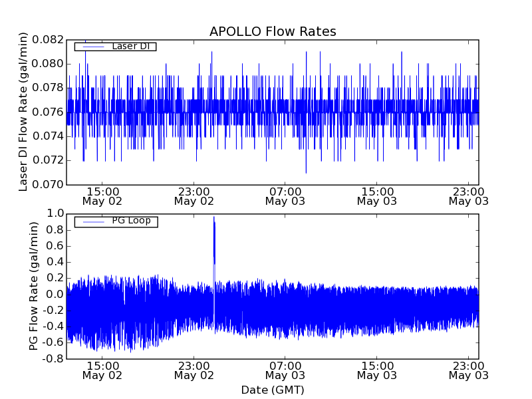Select the "Laser DI" legend entry
532x399 pixels.
(x=130, y=47)
